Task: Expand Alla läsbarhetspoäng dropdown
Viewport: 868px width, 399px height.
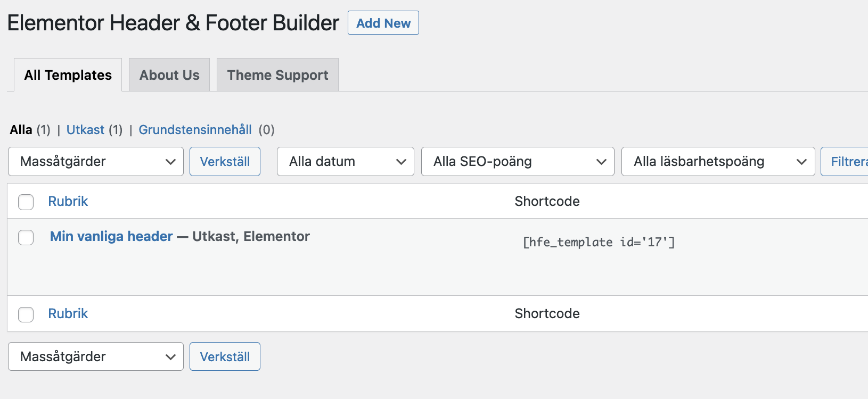Action: coord(717,161)
